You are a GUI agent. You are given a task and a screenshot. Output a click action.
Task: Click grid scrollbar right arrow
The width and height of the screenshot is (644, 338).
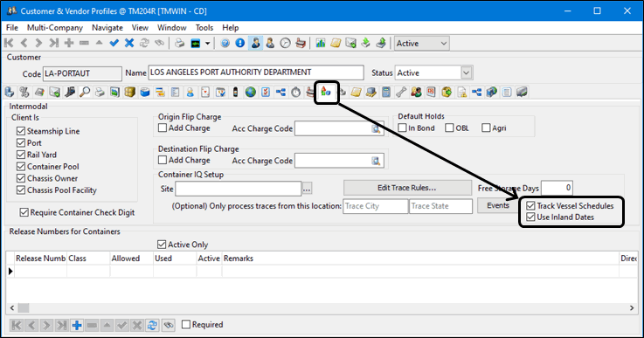tap(632, 307)
